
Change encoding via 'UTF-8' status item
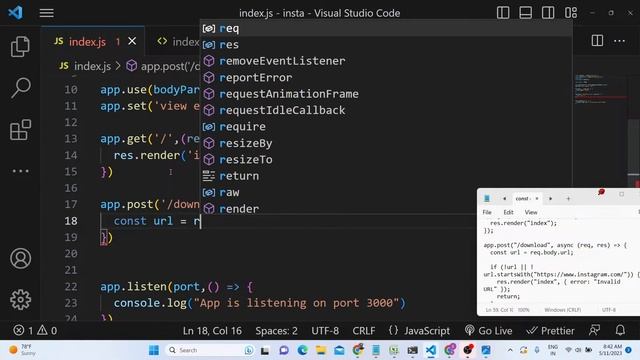(x=325, y=331)
